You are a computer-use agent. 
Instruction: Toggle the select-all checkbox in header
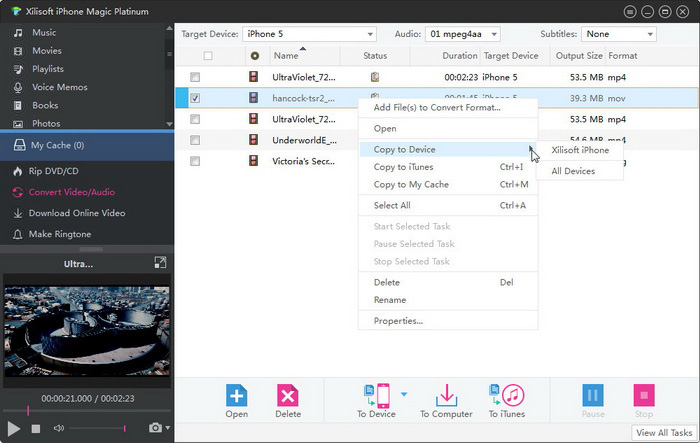pos(208,56)
